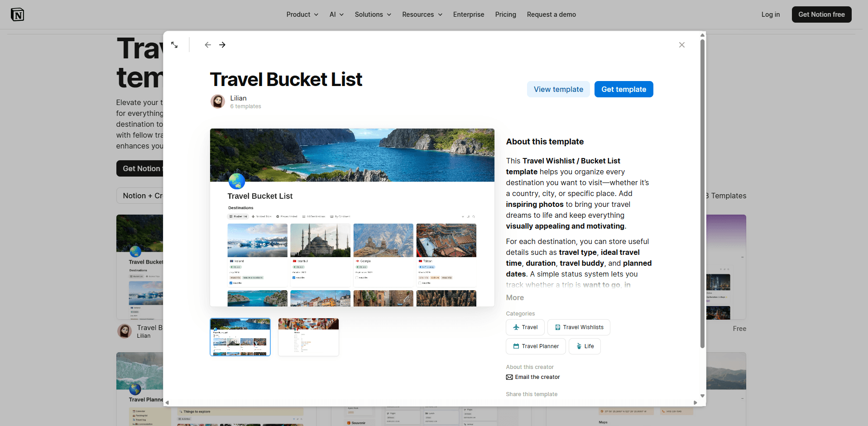Viewport: 868px width, 426px height.
Task: Open the Travel Wishlists category
Action: click(x=578, y=327)
